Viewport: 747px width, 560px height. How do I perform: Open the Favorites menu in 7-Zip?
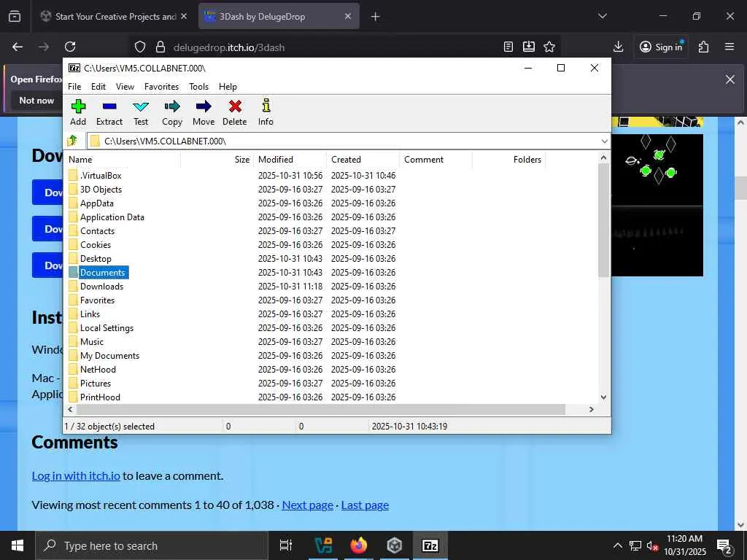point(161,87)
